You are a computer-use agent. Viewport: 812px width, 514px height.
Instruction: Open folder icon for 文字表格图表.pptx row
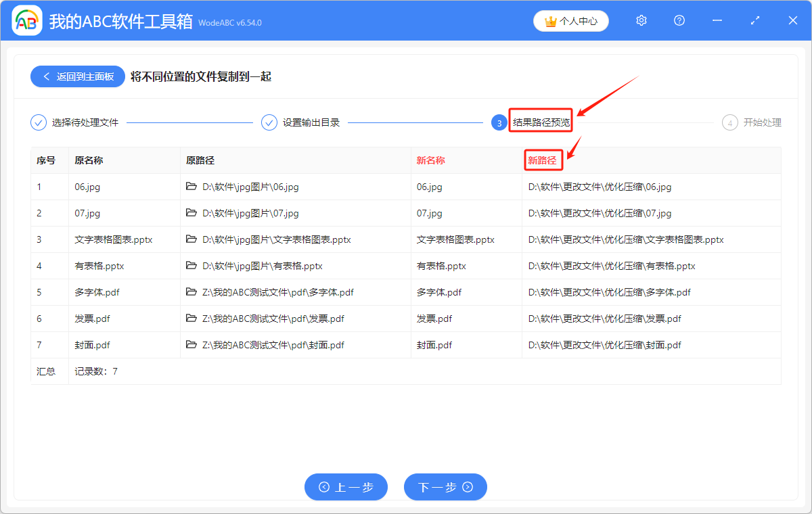pos(191,239)
